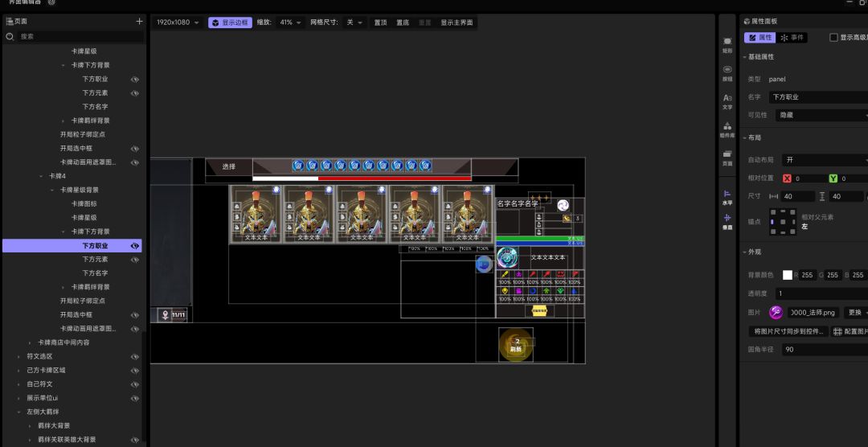
Task: Edit the 名字 field containing 下方职业
Action: [x=818, y=97]
